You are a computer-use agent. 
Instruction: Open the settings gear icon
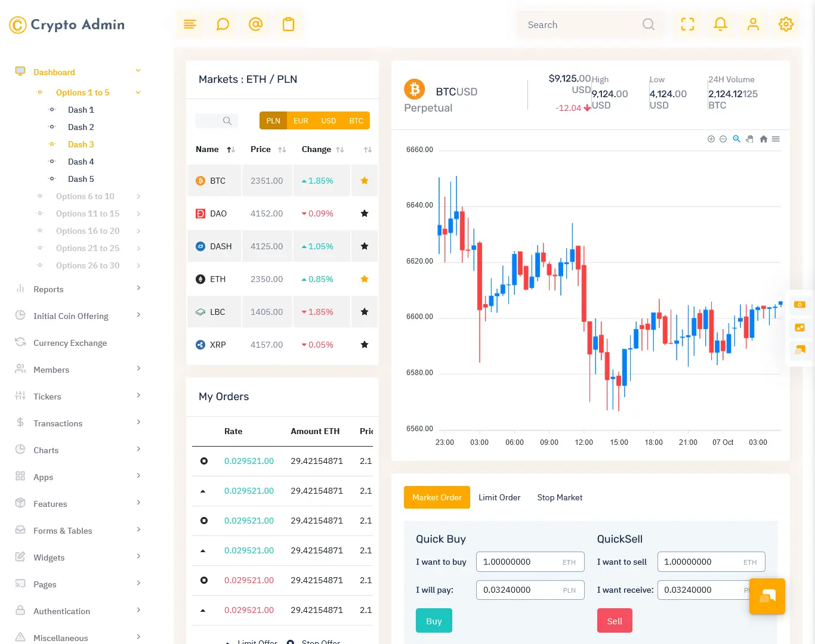pos(786,24)
